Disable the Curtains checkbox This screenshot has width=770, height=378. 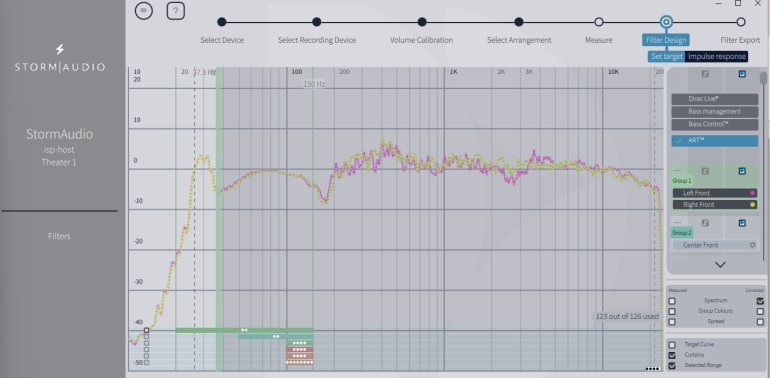(x=672, y=355)
